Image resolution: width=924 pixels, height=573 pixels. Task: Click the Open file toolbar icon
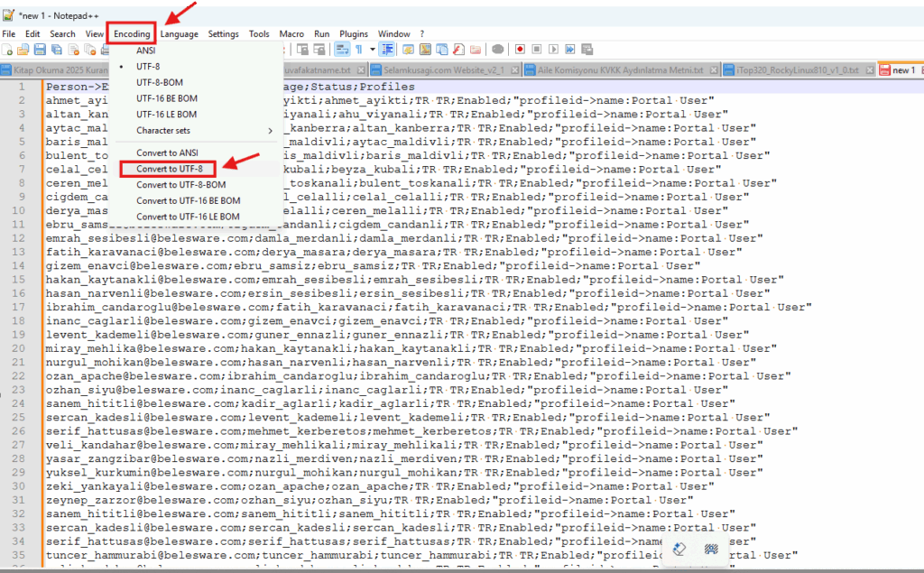click(x=22, y=49)
